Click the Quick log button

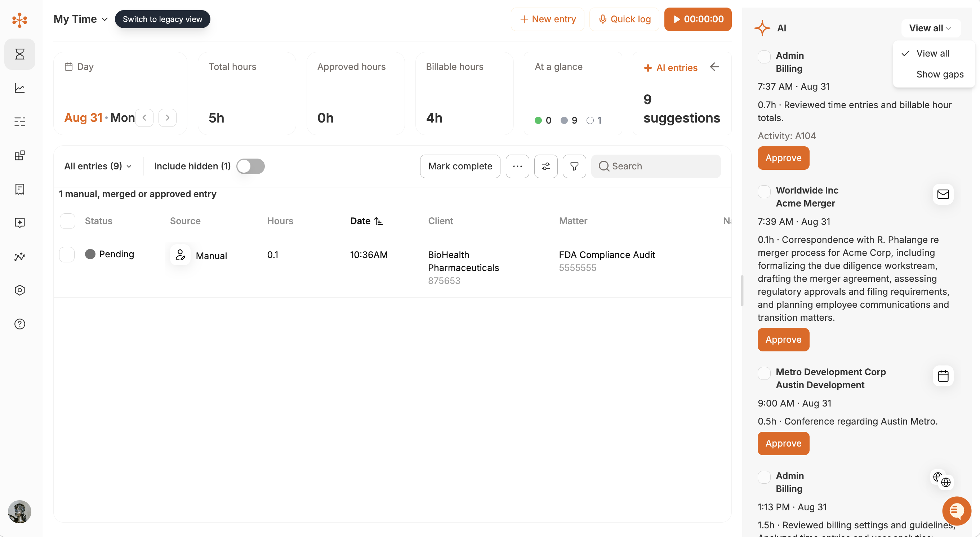pyautogui.click(x=624, y=19)
